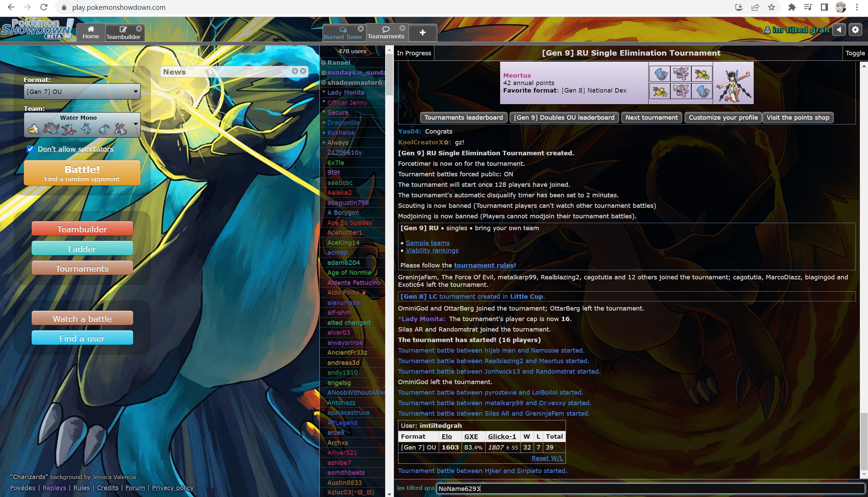Open the Sample teams link
The image size is (868, 497).
click(427, 243)
